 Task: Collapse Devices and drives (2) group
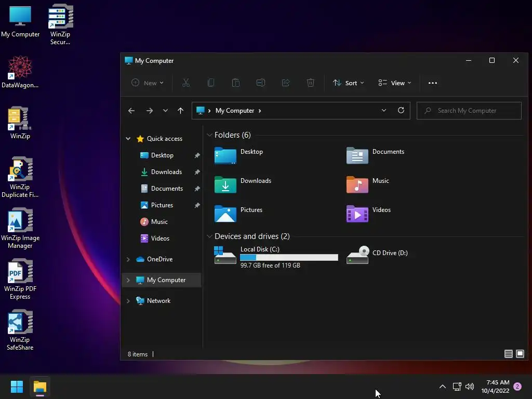(x=209, y=236)
